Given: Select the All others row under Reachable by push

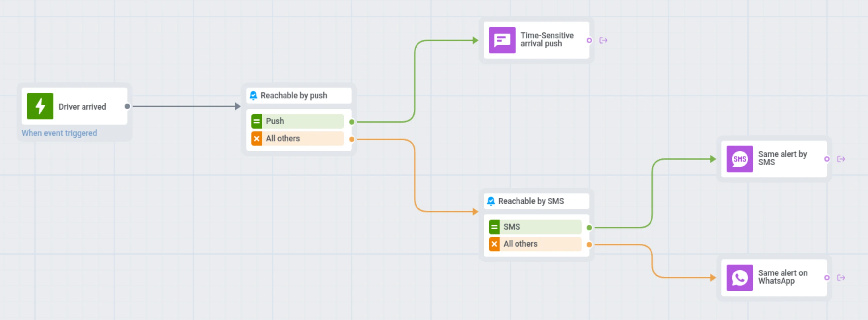Looking at the screenshot, I should pyautogui.click(x=298, y=139).
